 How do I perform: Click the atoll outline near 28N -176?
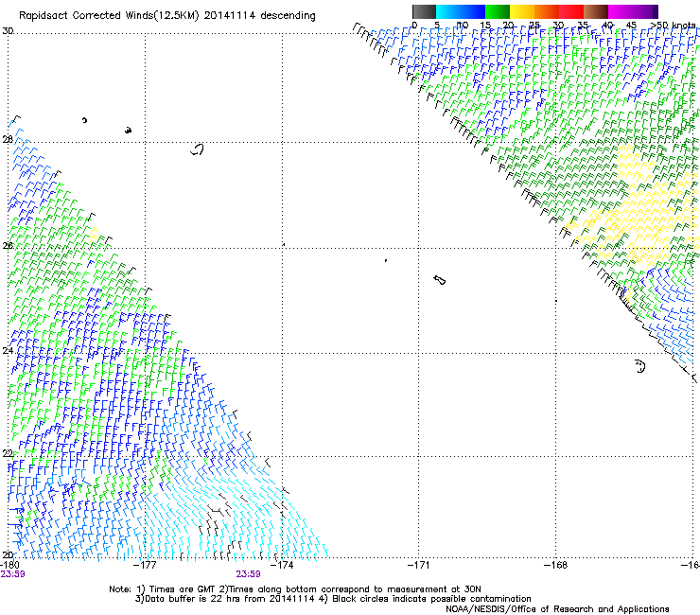coord(198,149)
